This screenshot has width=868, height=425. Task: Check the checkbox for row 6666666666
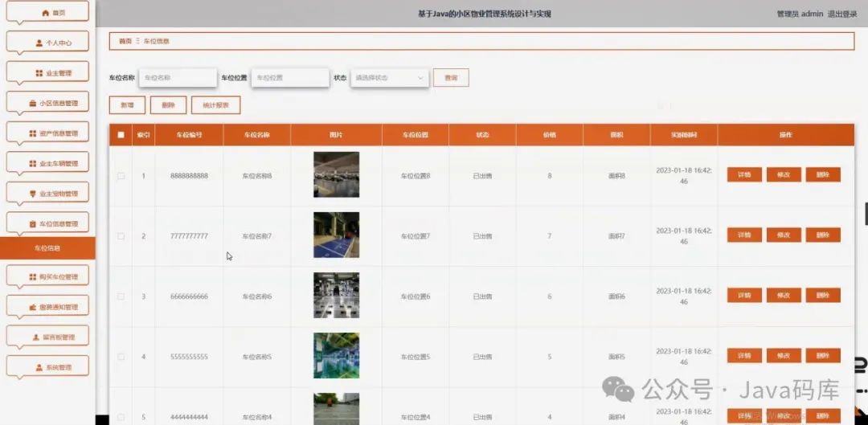tap(121, 296)
